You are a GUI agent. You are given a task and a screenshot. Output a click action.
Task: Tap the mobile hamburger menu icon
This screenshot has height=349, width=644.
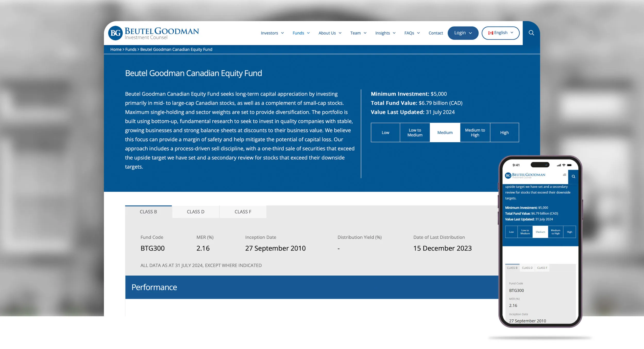tap(564, 175)
